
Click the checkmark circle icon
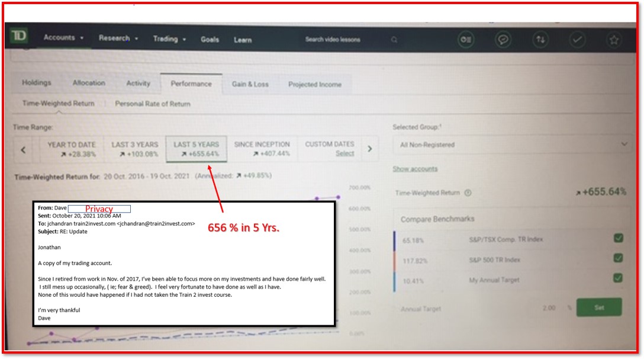(x=577, y=40)
